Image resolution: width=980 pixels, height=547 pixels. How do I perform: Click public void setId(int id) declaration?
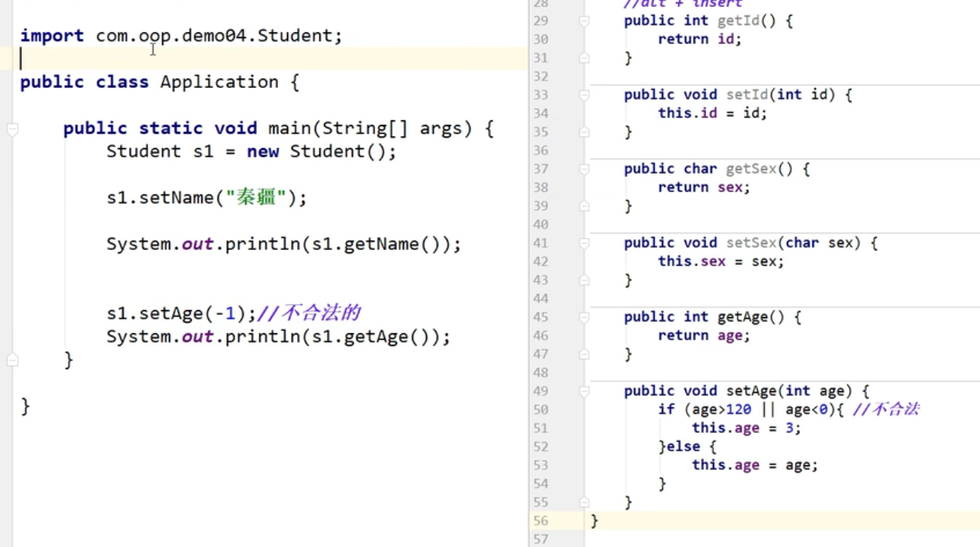738,95
